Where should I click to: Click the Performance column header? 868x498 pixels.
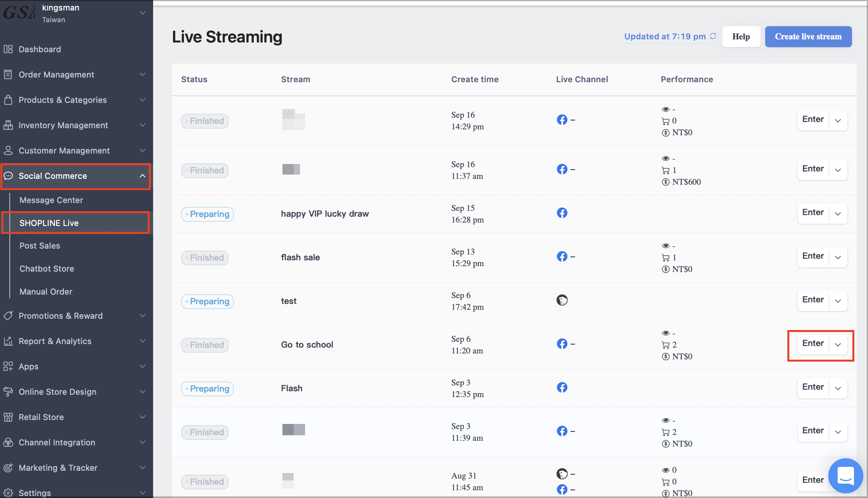(x=687, y=79)
